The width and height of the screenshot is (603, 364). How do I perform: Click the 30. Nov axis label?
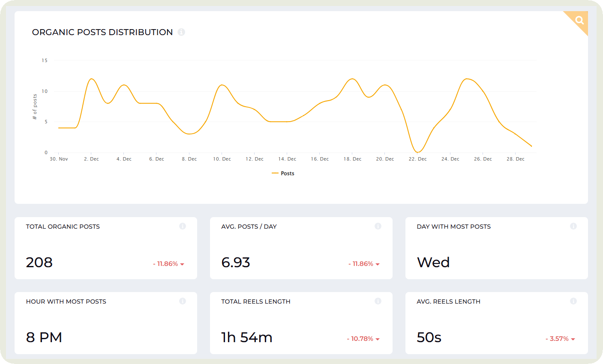(58, 159)
